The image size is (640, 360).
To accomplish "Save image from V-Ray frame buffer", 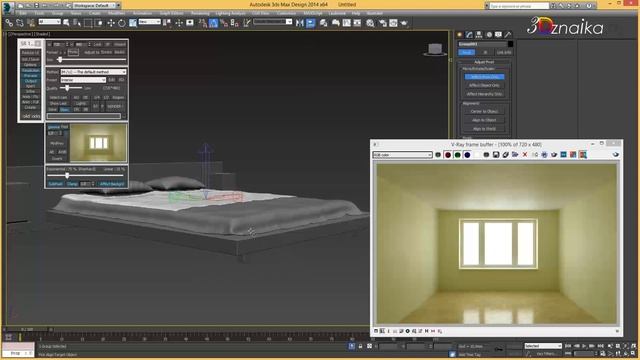I will (x=496, y=155).
